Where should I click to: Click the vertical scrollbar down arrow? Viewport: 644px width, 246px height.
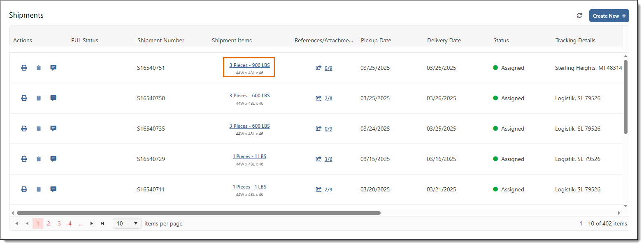coord(625,206)
